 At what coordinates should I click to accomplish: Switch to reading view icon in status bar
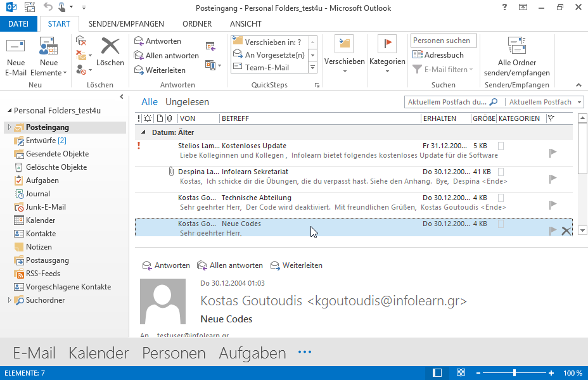461,373
